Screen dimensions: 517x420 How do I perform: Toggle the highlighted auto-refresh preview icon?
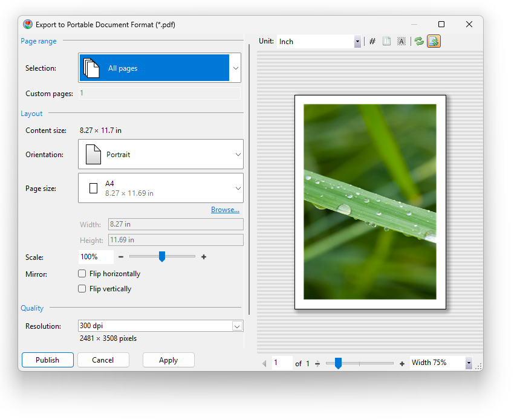pos(434,42)
